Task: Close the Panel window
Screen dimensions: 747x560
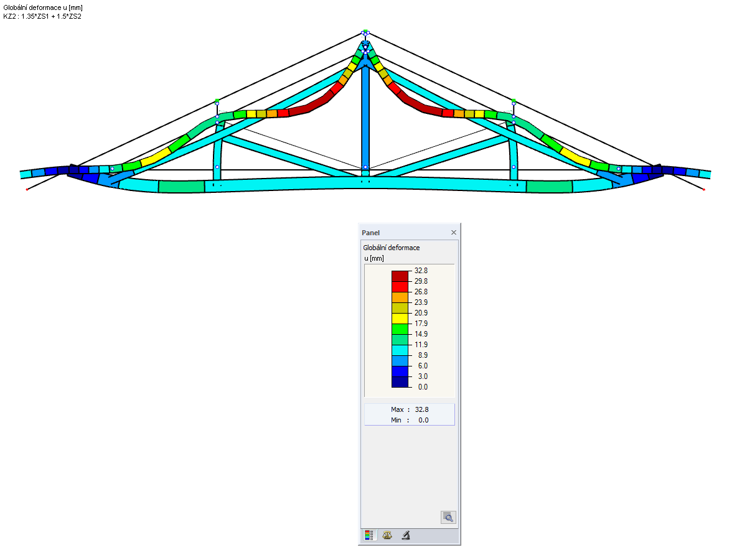Action: click(454, 233)
